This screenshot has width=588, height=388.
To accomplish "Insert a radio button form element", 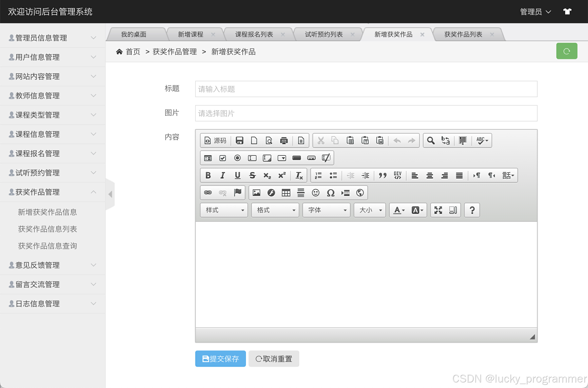I will click(x=237, y=158).
